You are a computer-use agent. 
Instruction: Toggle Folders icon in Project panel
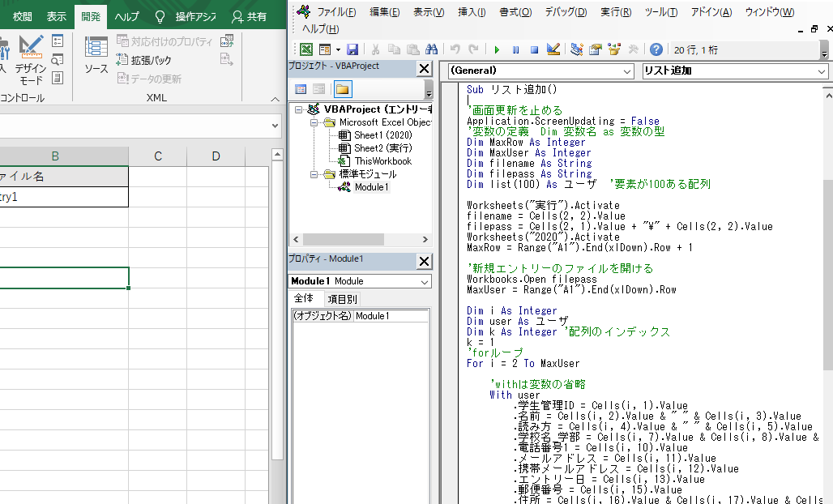coord(343,89)
